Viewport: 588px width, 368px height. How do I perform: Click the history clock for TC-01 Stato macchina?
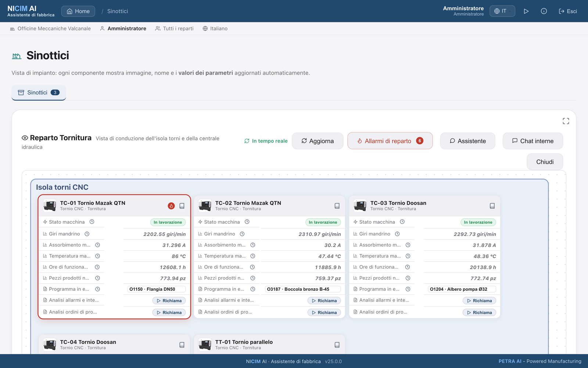[92, 222]
